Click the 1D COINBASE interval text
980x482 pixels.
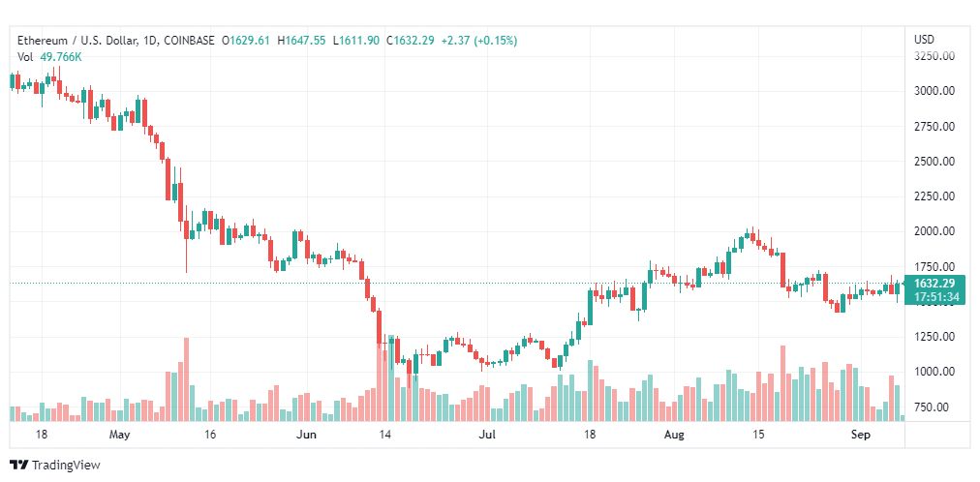(x=179, y=41)
